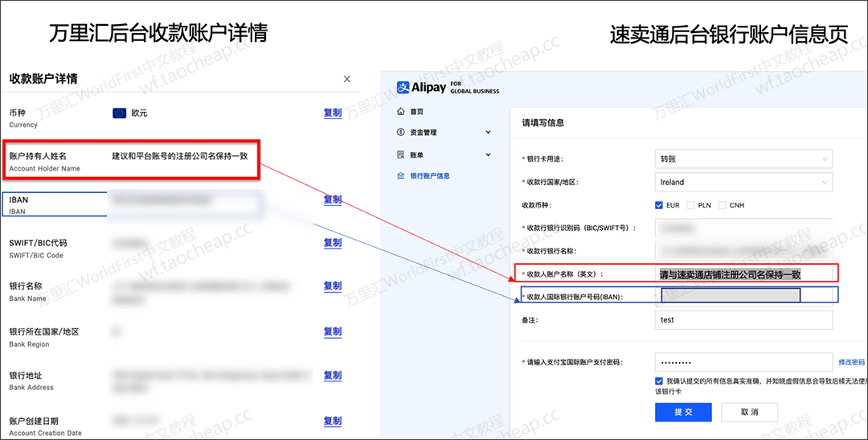This screenshot has width=868, height=440.
Task: Open the 收款行国家/地区 Ireland dropdown
Action: [743, 183]
